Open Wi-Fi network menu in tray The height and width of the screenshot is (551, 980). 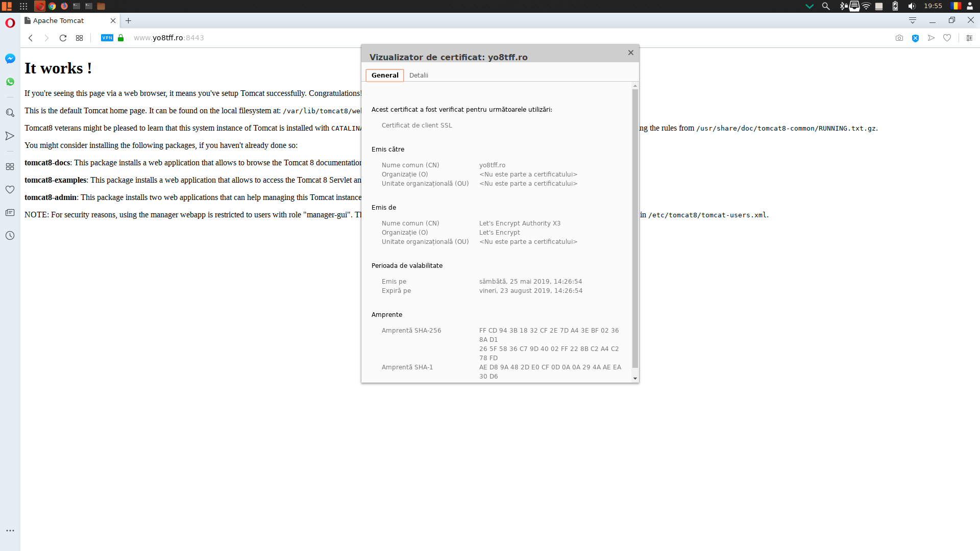coord(866,6)
